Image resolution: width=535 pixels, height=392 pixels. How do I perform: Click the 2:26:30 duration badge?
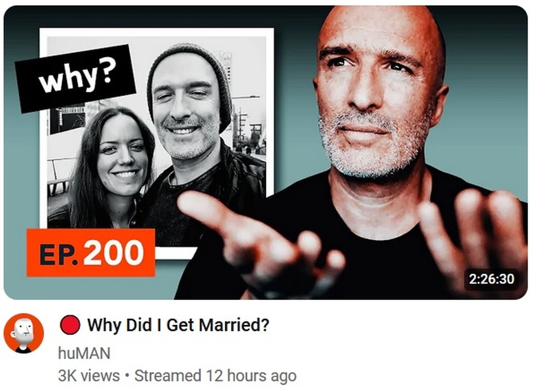point(491,279)
